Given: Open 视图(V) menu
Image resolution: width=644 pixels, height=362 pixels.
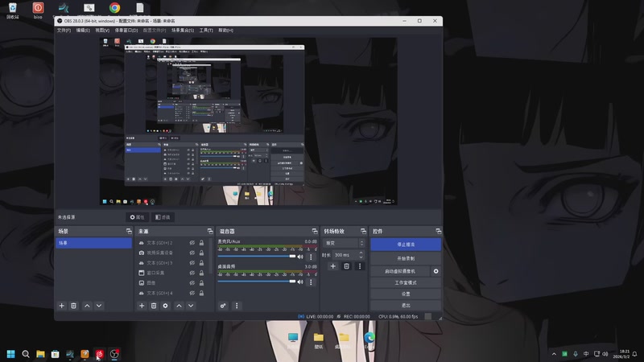Looking at the screenshot, I should pos(102,31).
